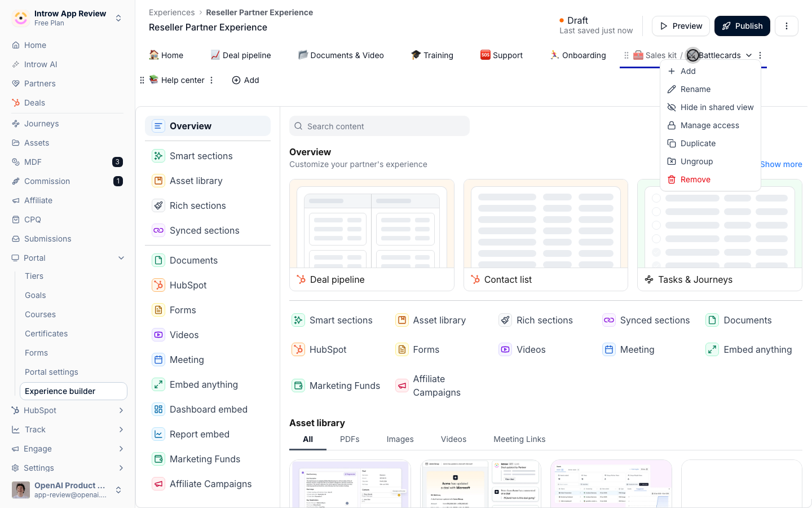Screen dimensions: 812x508
Task: Open the Contact list template card
Action: coord(546,235)
